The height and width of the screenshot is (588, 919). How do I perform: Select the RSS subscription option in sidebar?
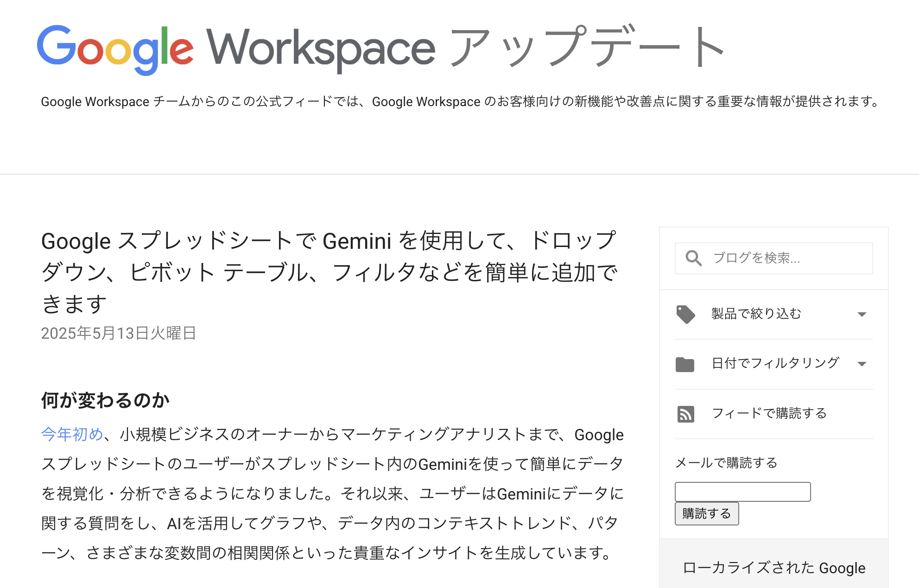[768, 413]
